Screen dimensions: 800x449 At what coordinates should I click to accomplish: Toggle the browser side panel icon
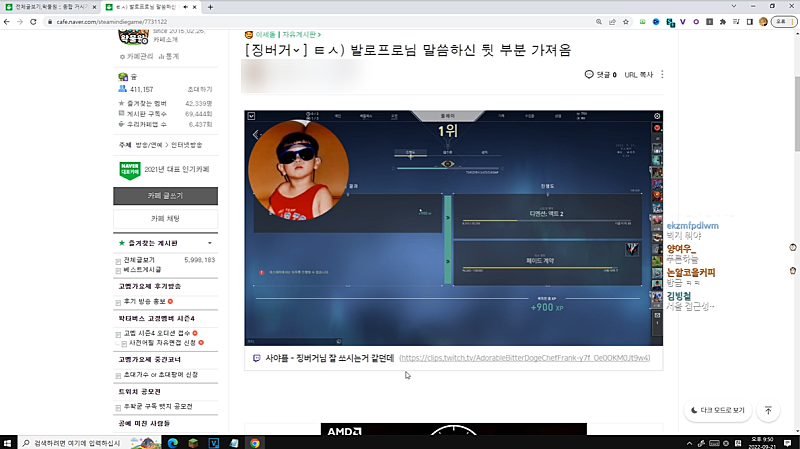coord(749,22)
